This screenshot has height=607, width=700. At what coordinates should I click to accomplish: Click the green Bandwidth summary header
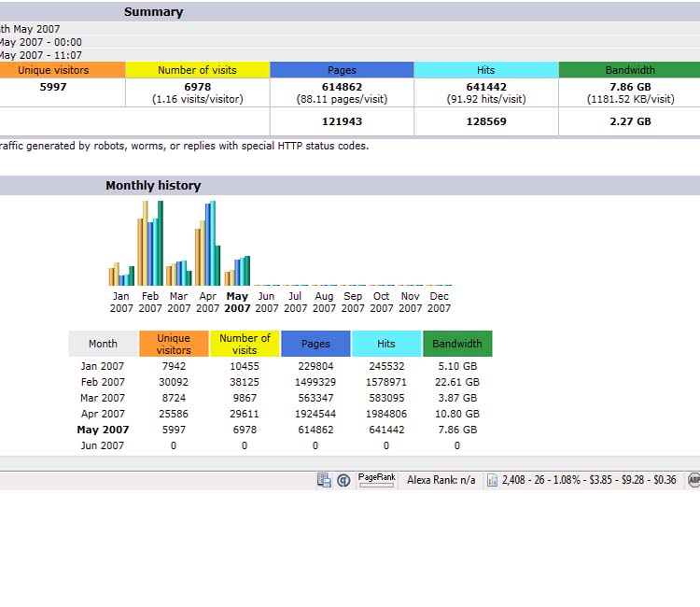coord(629,70)
